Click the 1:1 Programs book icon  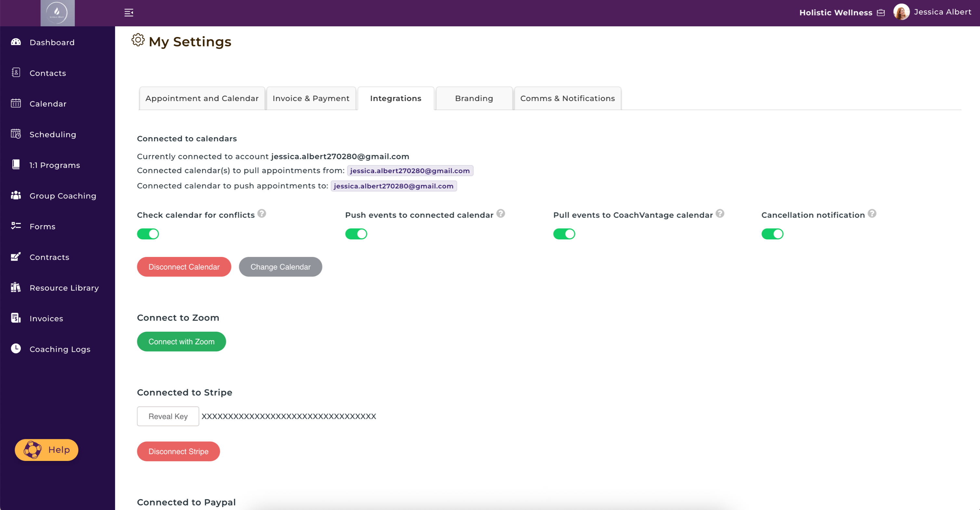(16, 164)
